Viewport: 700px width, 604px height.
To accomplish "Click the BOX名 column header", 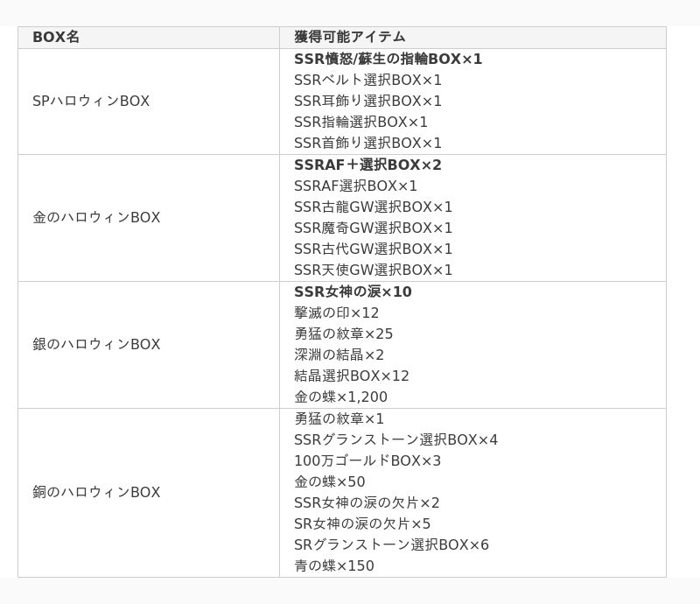I will tap(56, 37).
